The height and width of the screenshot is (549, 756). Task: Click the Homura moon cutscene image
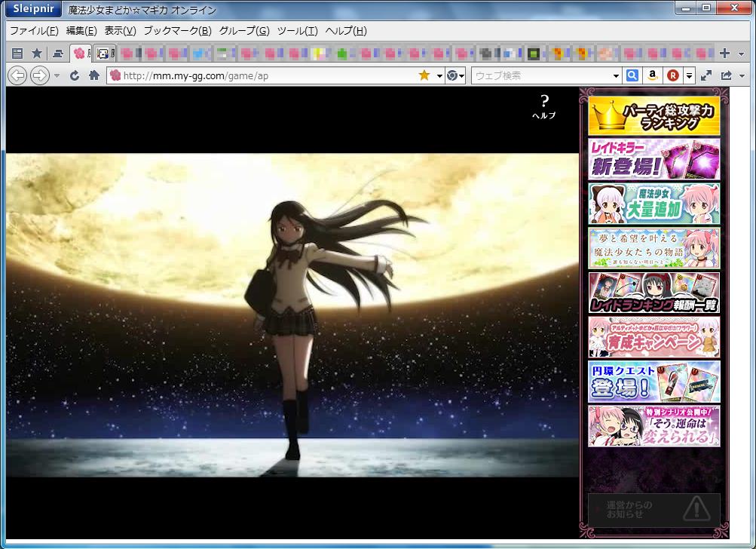coord(292,315)
